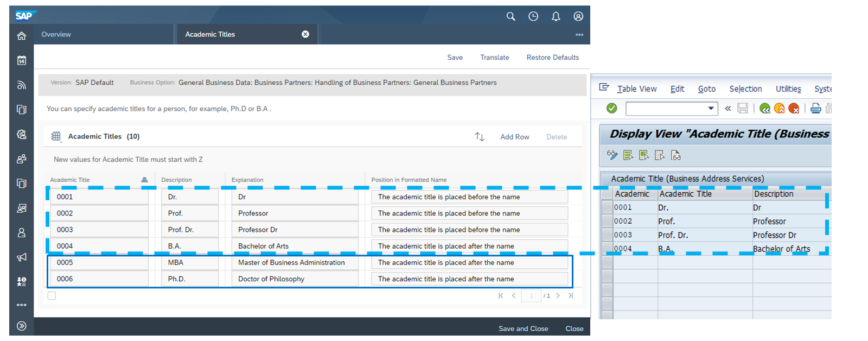Click red Cancel icon in SAP GUI toolbar
868x341 pixels.
pos(794,109)
